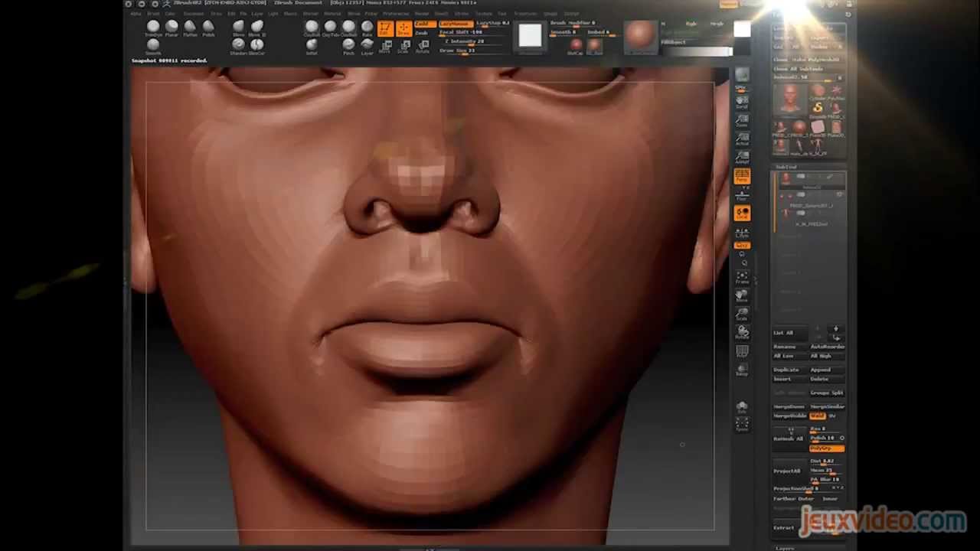The image size is (980, 551).
Task: Click the Make PolyMesh3D button
Action: point(817,60)
